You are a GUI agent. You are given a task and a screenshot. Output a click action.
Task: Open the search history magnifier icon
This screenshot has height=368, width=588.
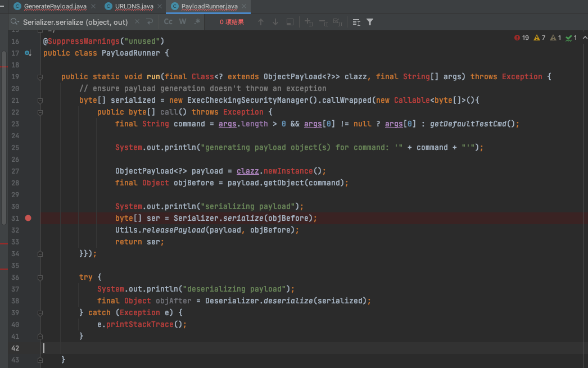click(15, 22)
